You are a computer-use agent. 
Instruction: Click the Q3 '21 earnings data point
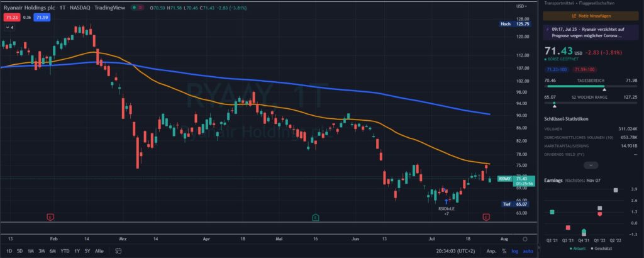click(568, 228)
